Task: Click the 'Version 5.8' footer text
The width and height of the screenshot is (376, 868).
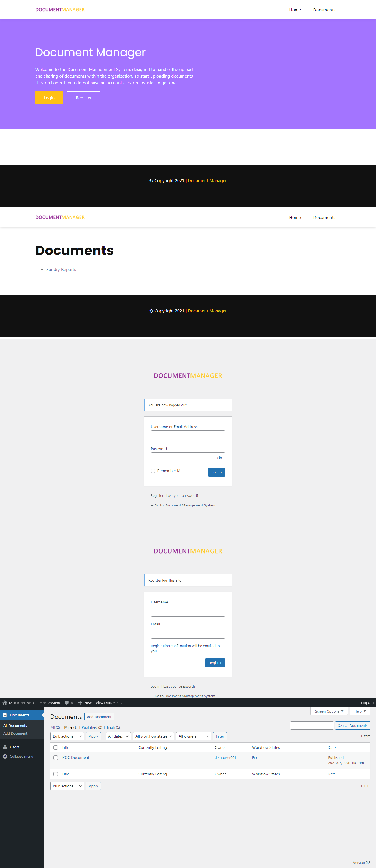Action: [361, 862]
